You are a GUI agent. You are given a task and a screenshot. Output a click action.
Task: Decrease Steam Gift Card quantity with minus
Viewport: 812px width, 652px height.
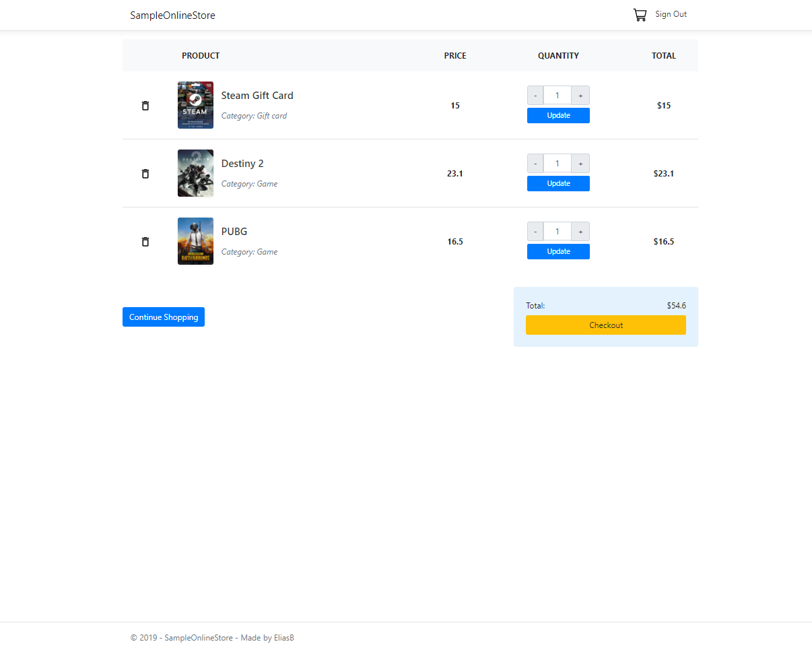click(x=535, y=96)
